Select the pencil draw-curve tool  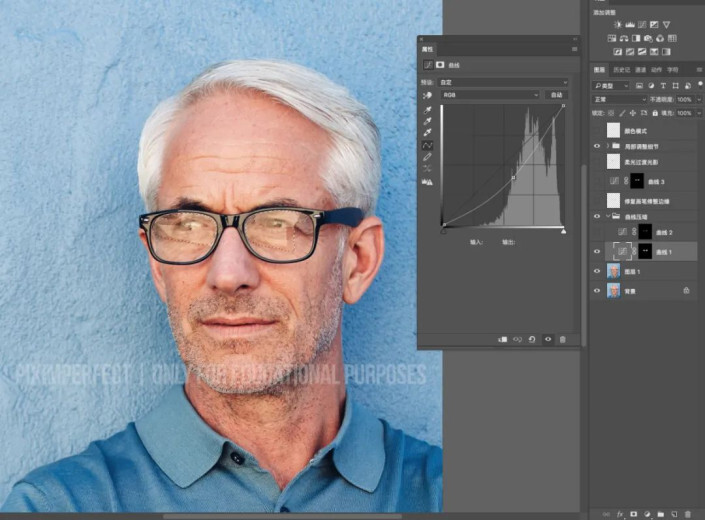click(428, 157)
